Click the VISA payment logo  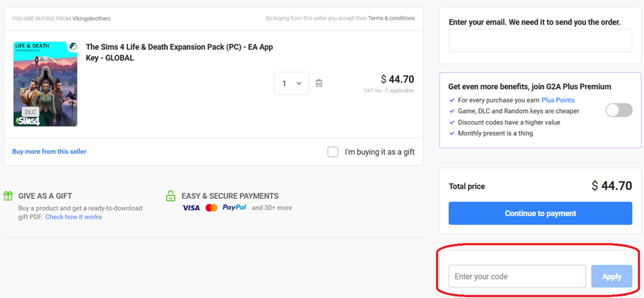(x=191, y=208)
